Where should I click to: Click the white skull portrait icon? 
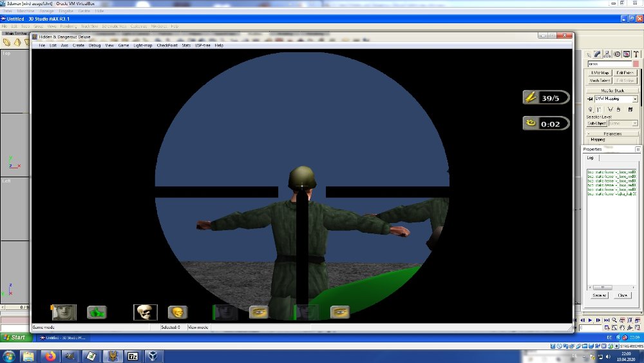point(146,313)
